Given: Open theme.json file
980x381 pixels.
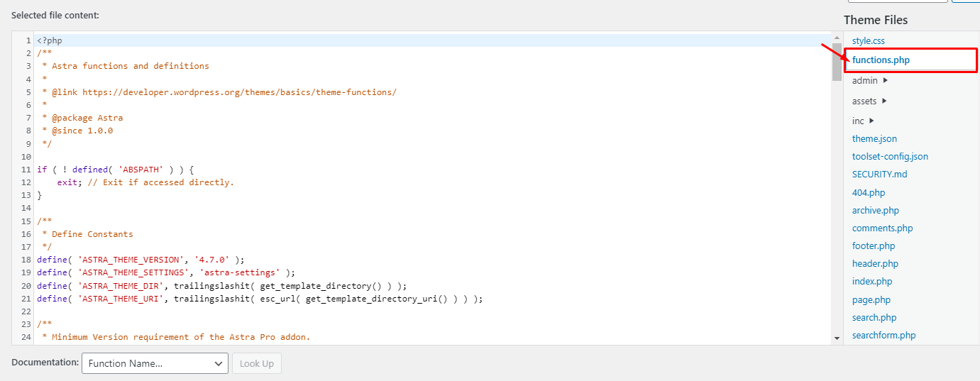Looking at the screenshot, I should coord(874,138).
